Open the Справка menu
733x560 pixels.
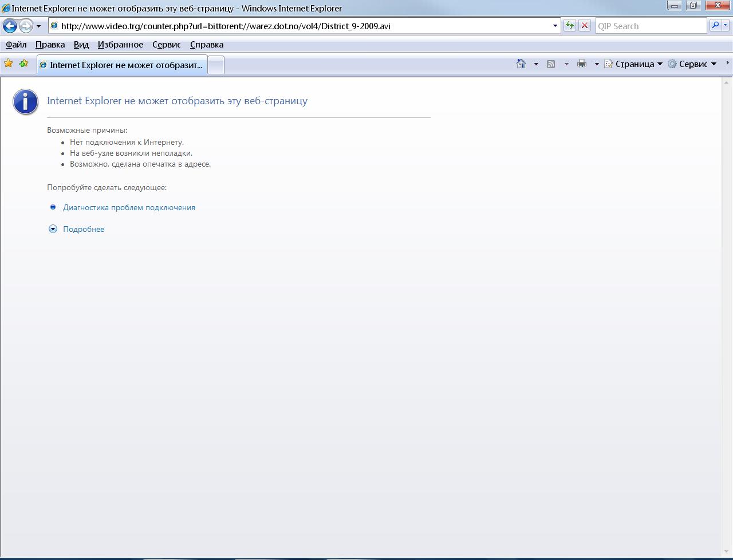pos(207,45)
